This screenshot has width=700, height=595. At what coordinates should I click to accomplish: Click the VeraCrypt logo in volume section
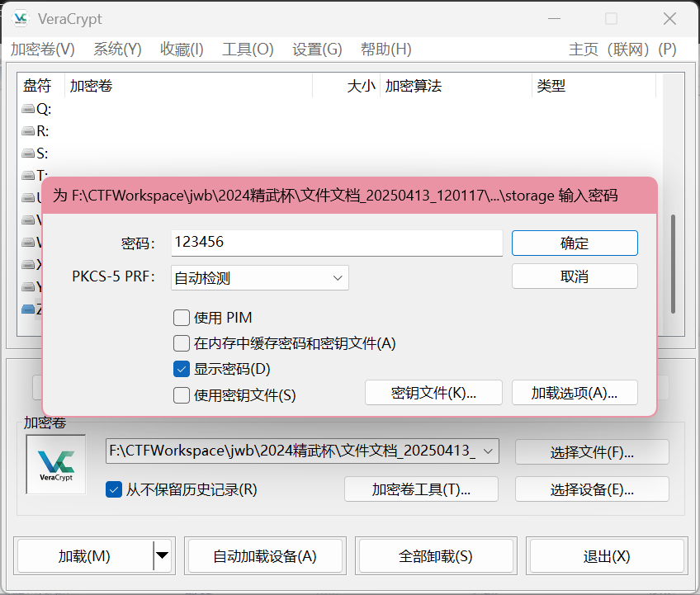point(56,465)
